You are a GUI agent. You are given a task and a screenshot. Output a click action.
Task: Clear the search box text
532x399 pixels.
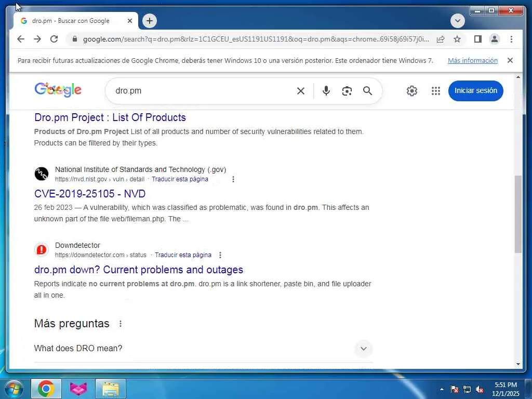click(x=301, y=91)
